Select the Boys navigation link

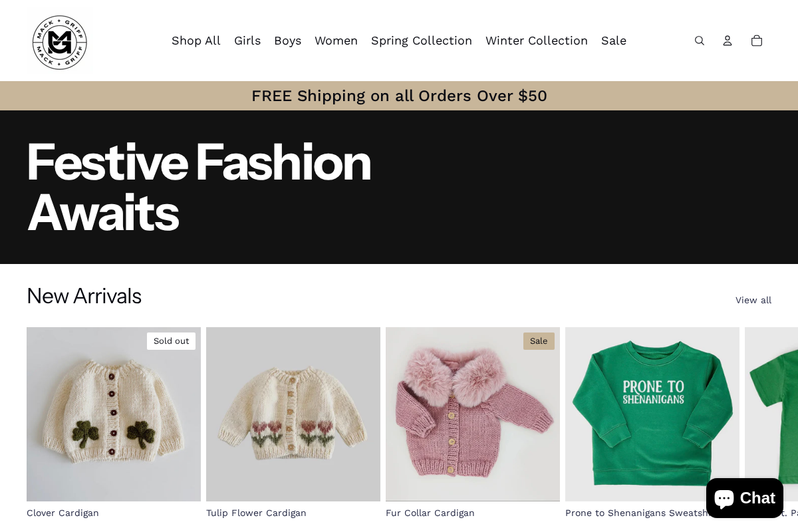(x=288, y=41)
